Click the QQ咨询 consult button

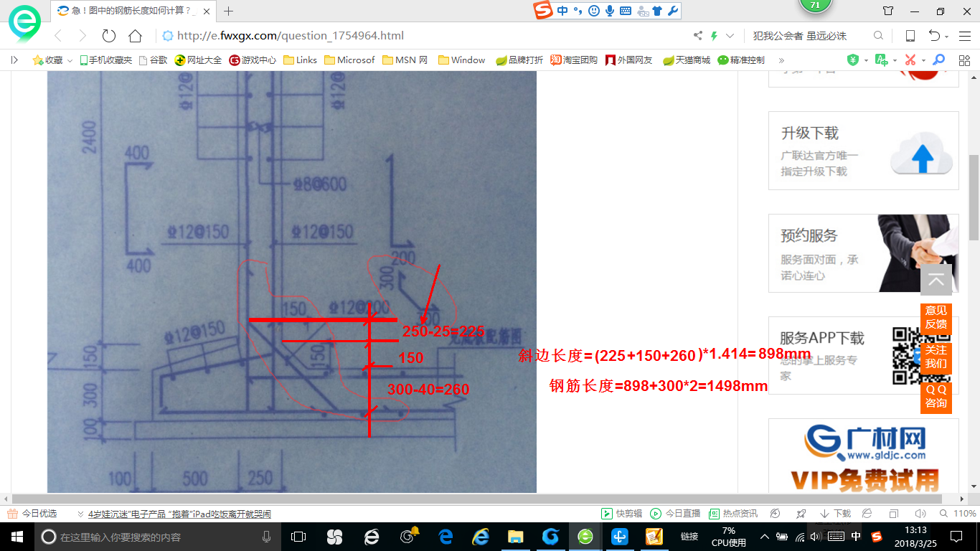(x=936, y=396)
